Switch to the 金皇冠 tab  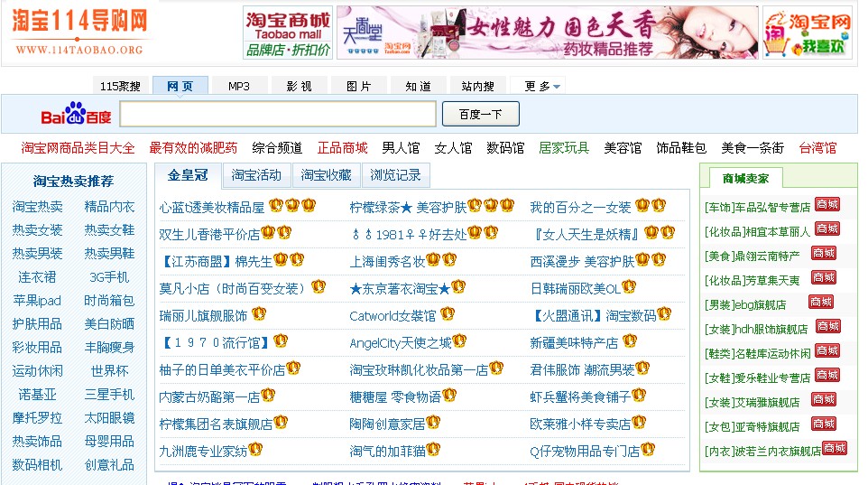click(x=188, y=175)
